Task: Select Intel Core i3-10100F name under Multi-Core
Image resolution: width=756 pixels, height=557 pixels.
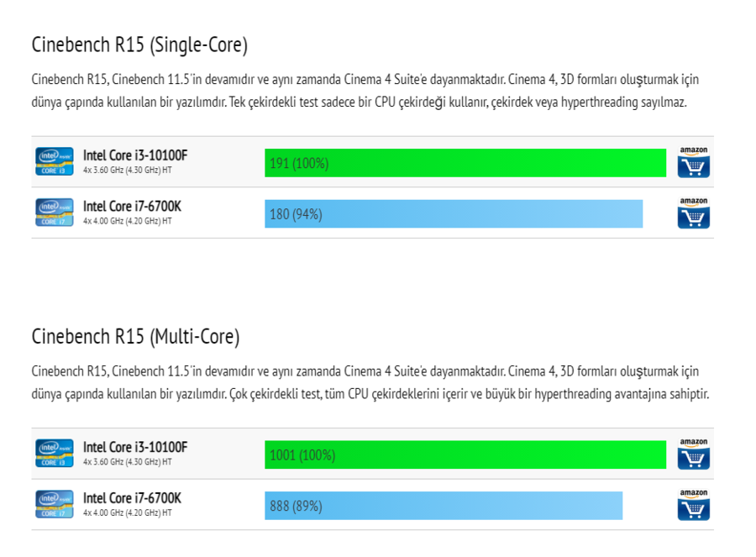Action: click(x=134, y=446)
